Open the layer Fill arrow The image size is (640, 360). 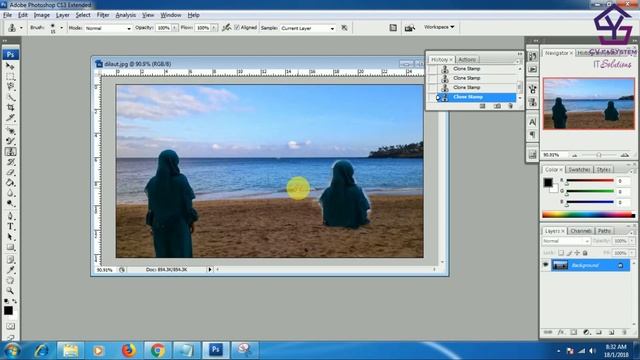coord(632,253)
